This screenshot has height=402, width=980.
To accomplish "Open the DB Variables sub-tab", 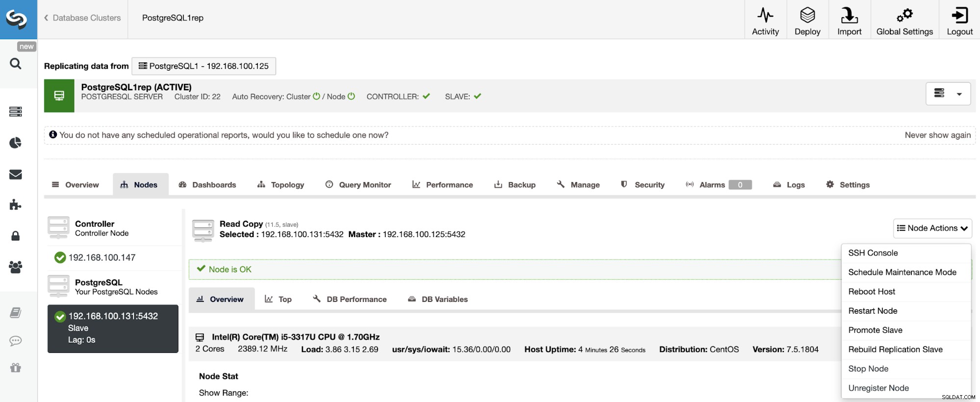I will [x=438, y=299].
